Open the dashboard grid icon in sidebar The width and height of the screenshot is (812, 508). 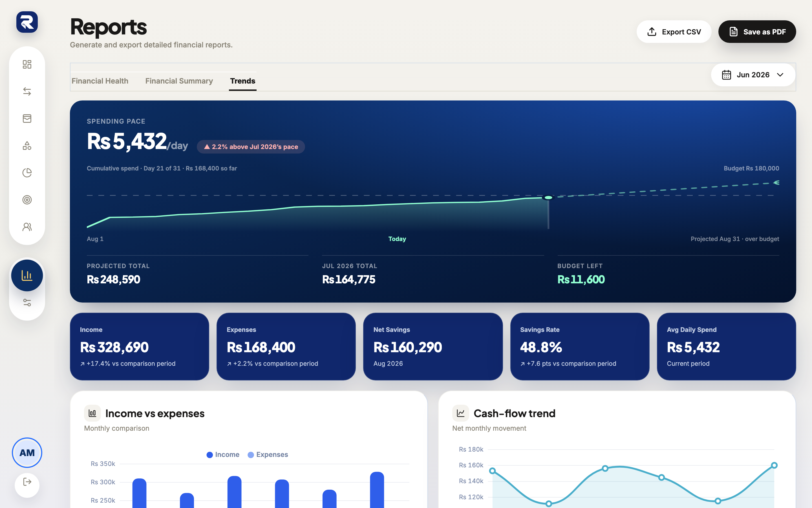click(x=27, y=64)
